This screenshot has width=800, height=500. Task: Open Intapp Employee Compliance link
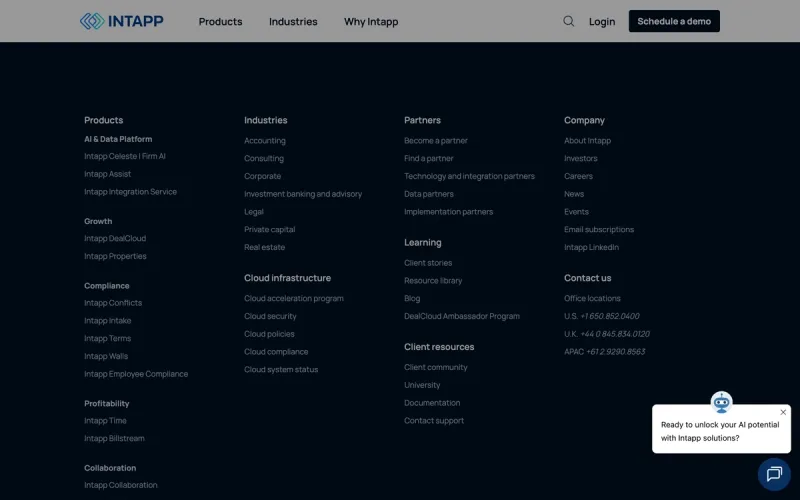pyautogui.click(x=136, y=374)
